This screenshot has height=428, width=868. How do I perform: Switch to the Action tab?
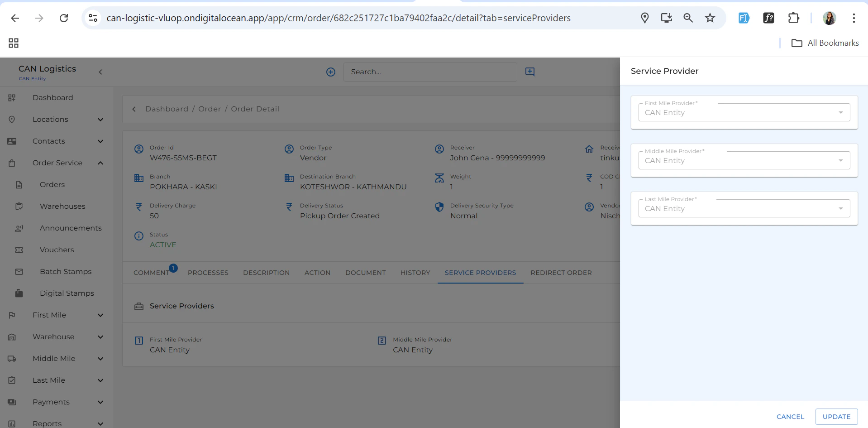[317, 273]
